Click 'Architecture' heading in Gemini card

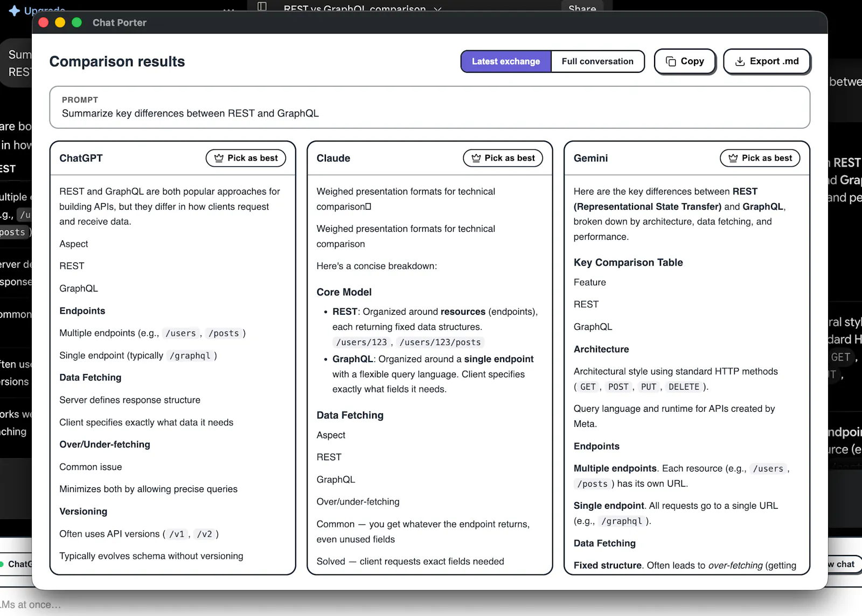coord(601,349)
